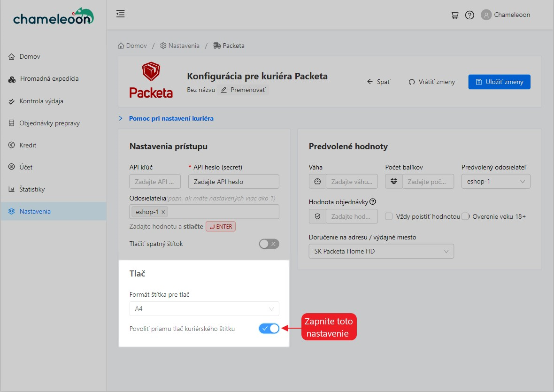This screenshot has width=554, height=392.
Task: Open the Predvolený odosielateľ dropdown
Action: (x=495, y=182)
